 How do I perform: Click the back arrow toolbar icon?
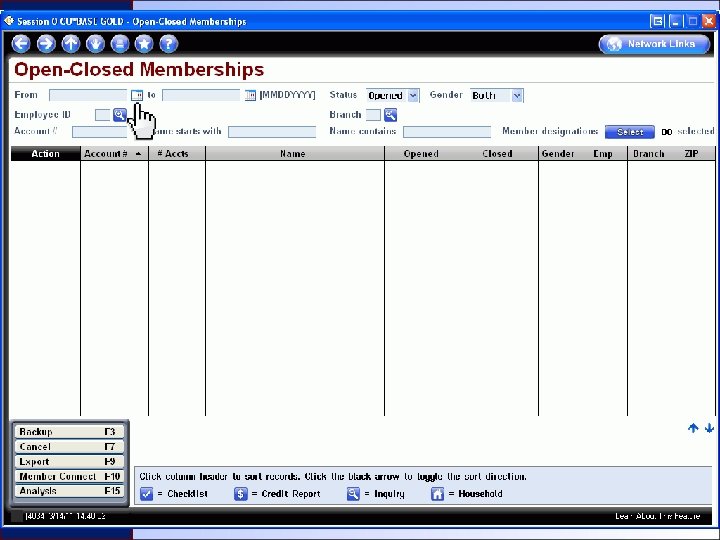pos(21,44)
